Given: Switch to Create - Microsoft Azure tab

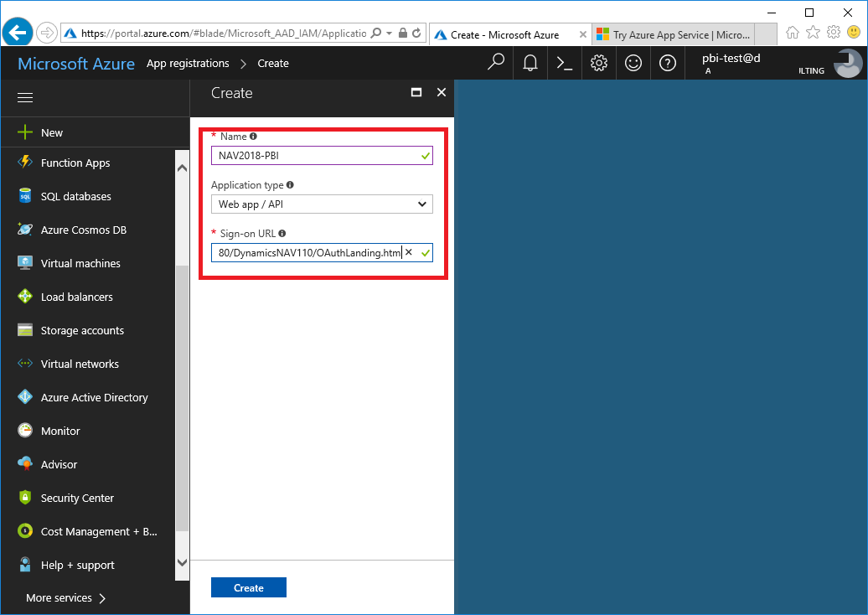Looking at the screenshot, I should tap(504, 35).
